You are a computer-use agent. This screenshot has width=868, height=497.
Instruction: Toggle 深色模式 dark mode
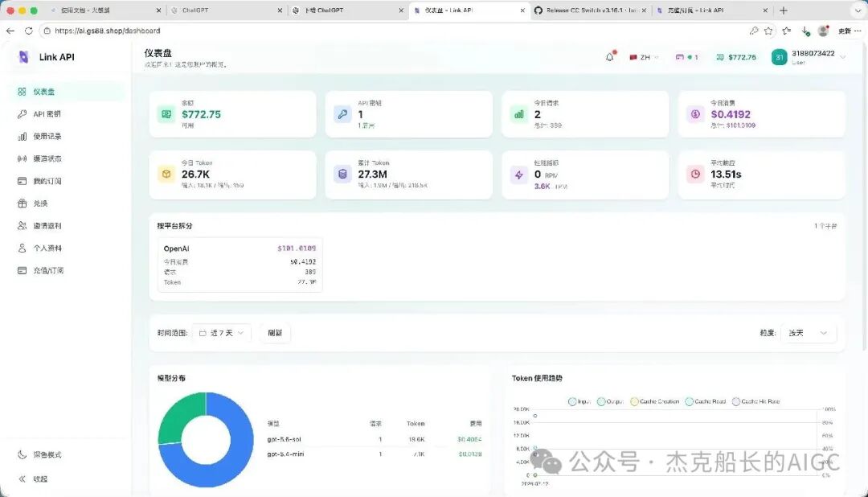click(x=39, y=455)
